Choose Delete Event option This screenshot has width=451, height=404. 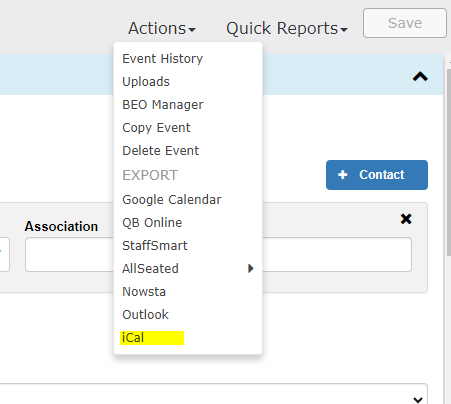pos(161,151)
